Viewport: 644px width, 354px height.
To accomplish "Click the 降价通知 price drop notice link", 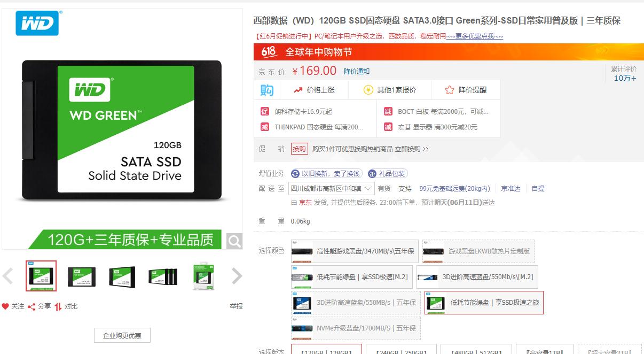I will pos(356,71).
